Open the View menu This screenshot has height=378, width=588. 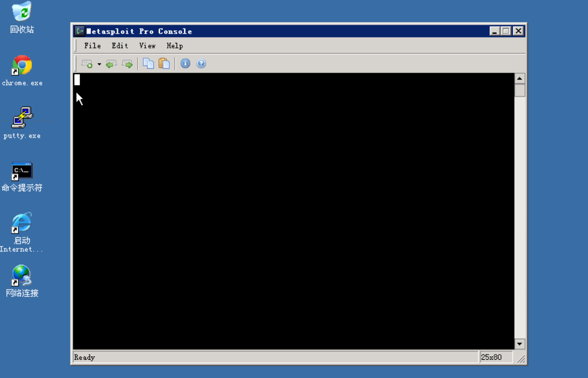click(147, 46)
